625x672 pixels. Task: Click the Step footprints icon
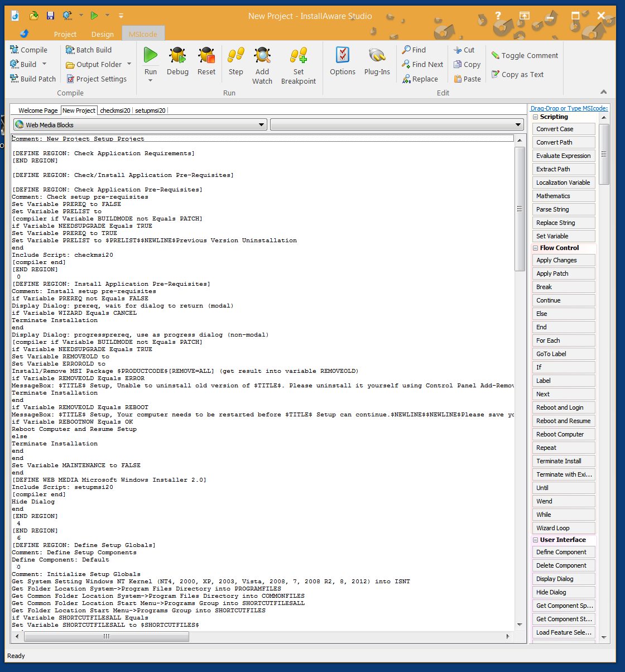(235, 55)
